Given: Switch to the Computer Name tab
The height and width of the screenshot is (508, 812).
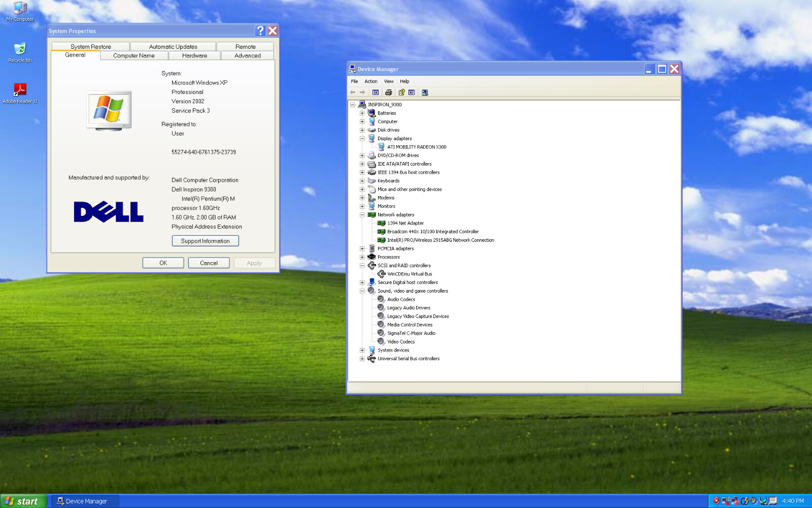Looking at the screenshot, I should tap(134, 55).
